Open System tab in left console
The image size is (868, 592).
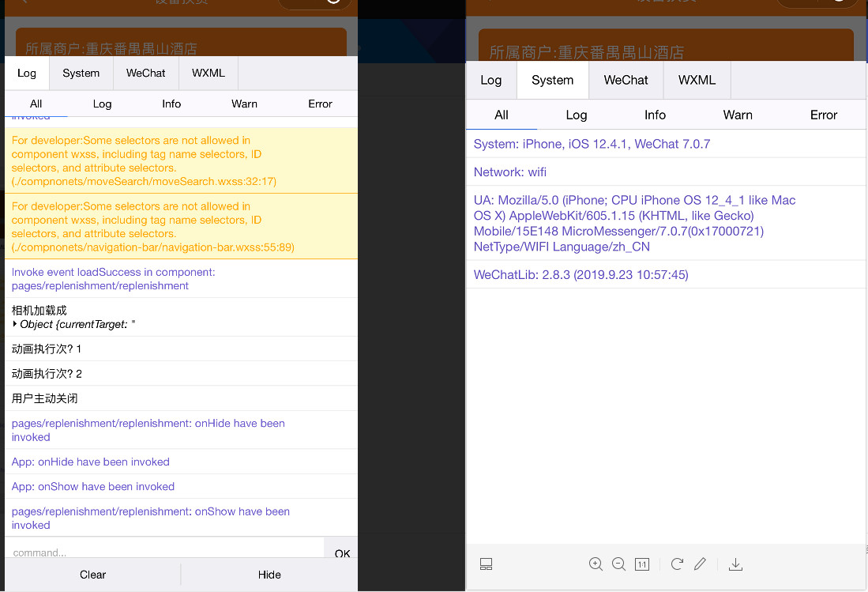click(81, 73)
